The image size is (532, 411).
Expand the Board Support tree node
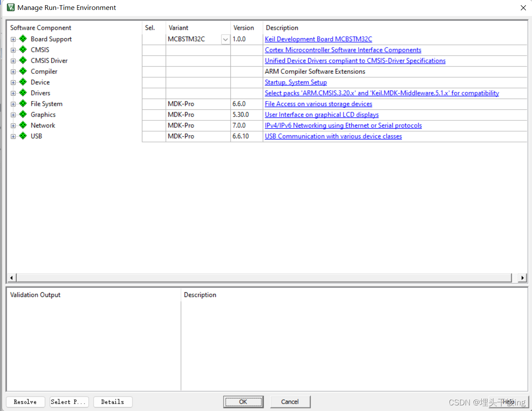[13, 39]
